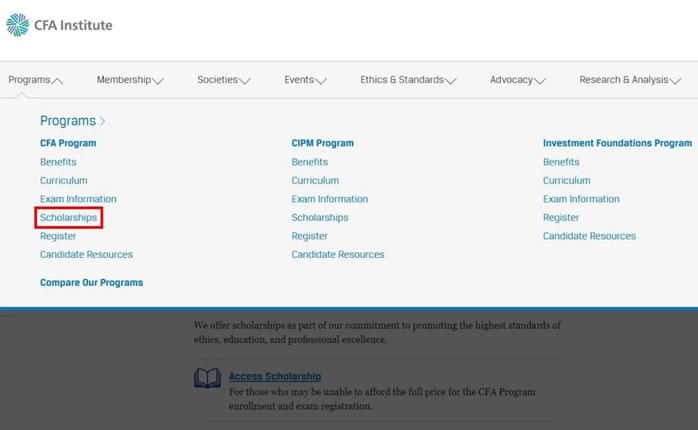
Task: Go to CFA Program Benefits
Action: coord(58,162)
